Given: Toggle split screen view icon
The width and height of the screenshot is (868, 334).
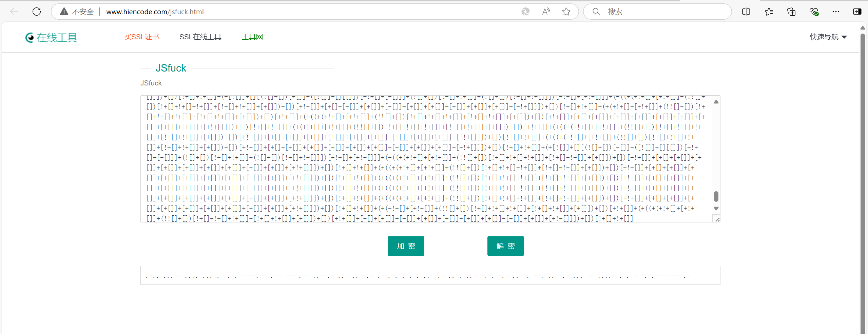Looking at the screenshot, I should click(x=746, y=12).
